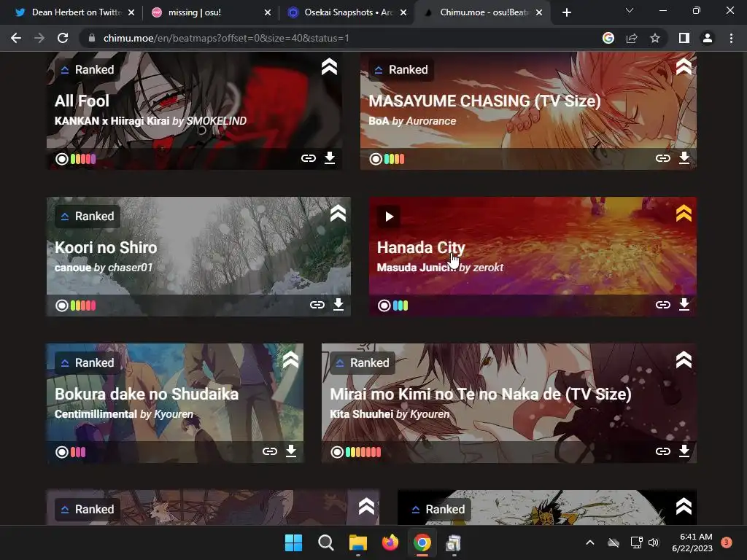The image size is (747, 560).
Task: Click Ranked badge on Koori no Shiro card
Action: [88, 217]
